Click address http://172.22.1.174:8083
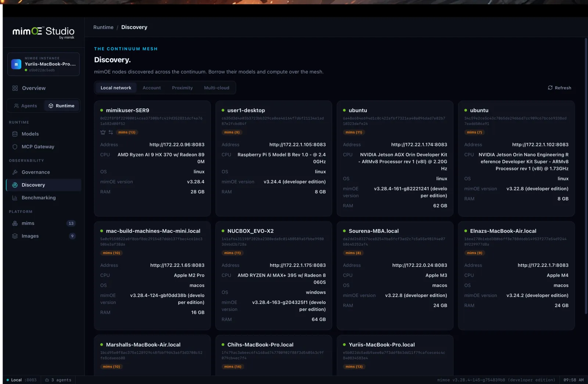Viewport: 588px width, 384px height. click(x=419, y=145)
